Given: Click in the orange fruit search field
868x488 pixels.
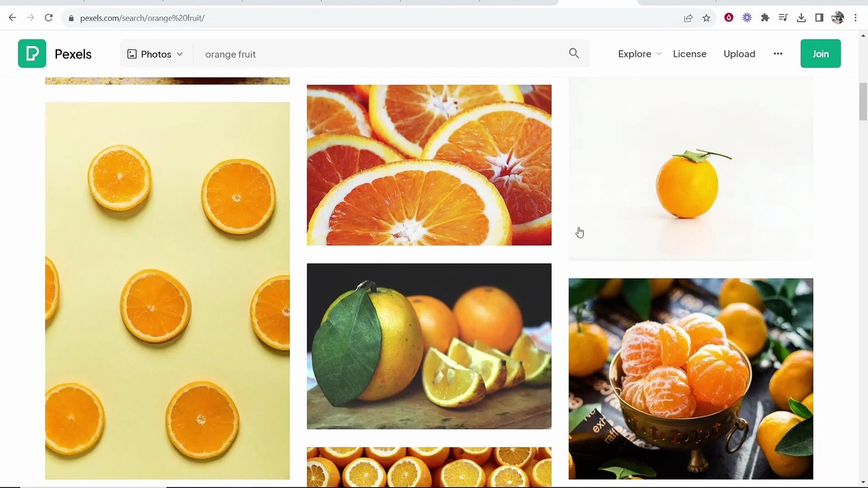Looking at the screenshot, I should pos(380,54).
